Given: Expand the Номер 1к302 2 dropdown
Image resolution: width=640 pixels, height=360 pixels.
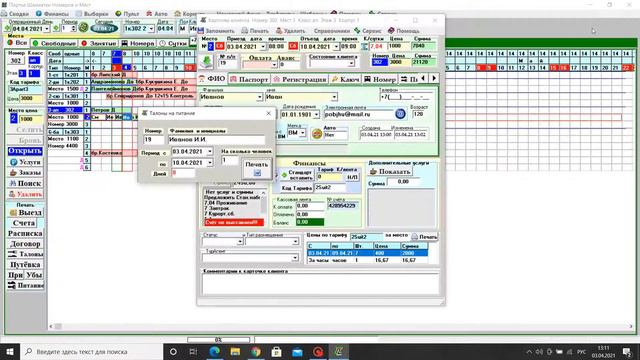Looking at the screenshot, I should point(151,29).
